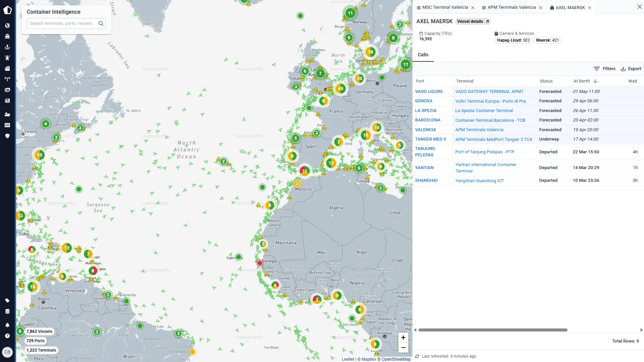Open the companies building icon in sidebar
The image size is (644, 362).
point(7,68)
